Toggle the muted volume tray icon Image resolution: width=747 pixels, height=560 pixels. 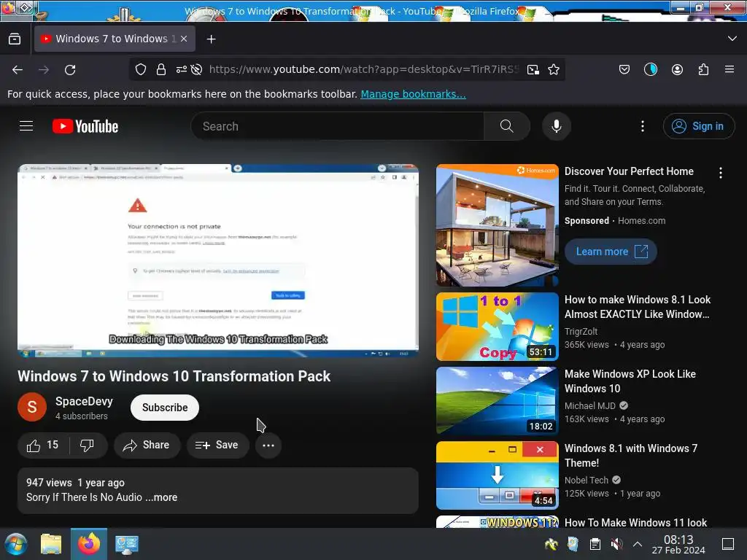point(616,544)
